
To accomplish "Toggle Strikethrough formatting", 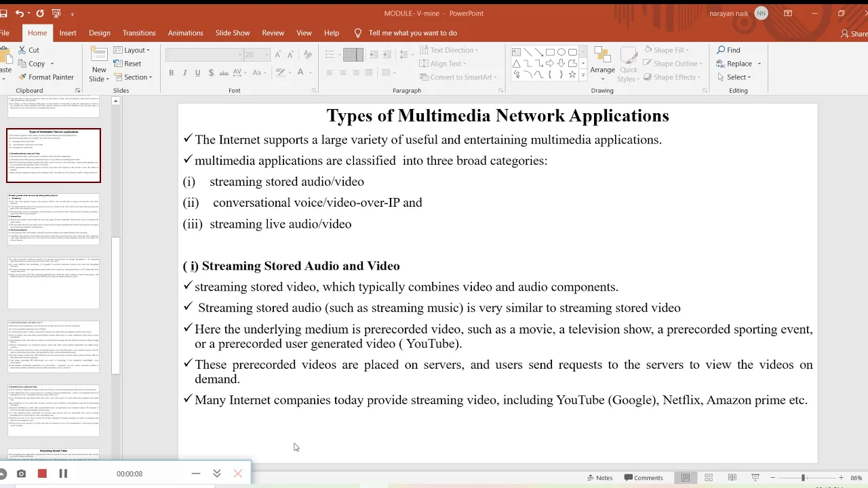I will [225, 73].
